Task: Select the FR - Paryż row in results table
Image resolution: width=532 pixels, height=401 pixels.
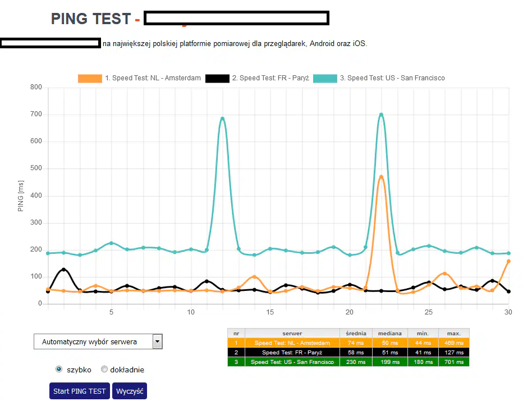Action: [x=348, y=353]
